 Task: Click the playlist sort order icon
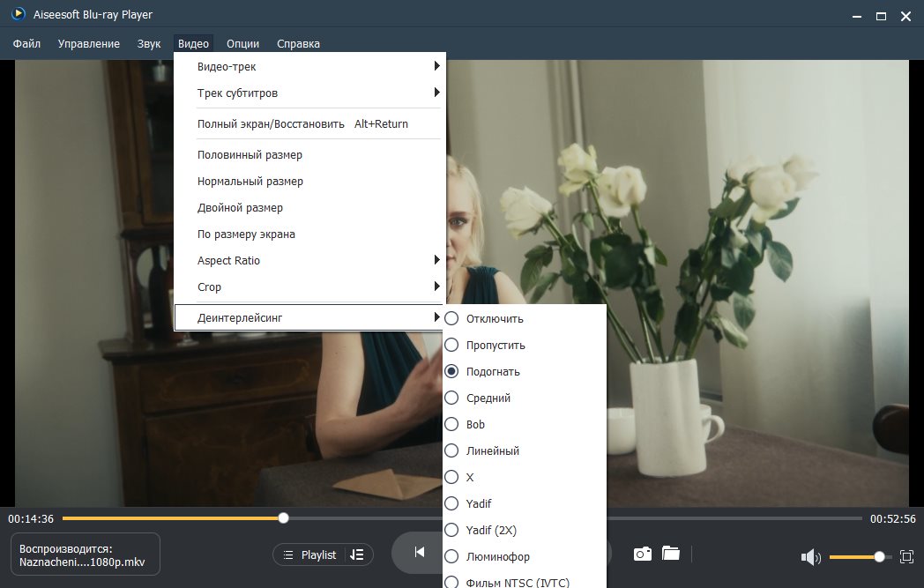357,555
